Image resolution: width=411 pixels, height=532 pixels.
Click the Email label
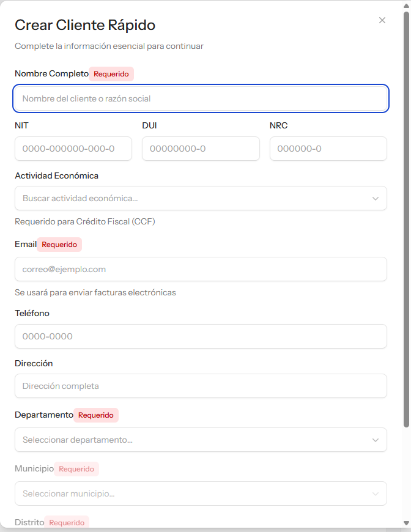(x=26, y=244)
